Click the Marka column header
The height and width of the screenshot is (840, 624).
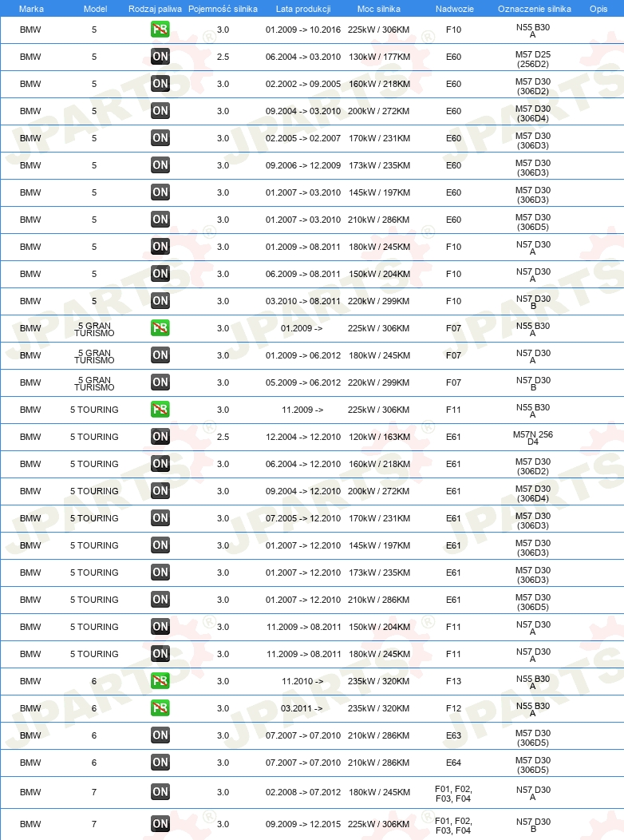(31, 9)
